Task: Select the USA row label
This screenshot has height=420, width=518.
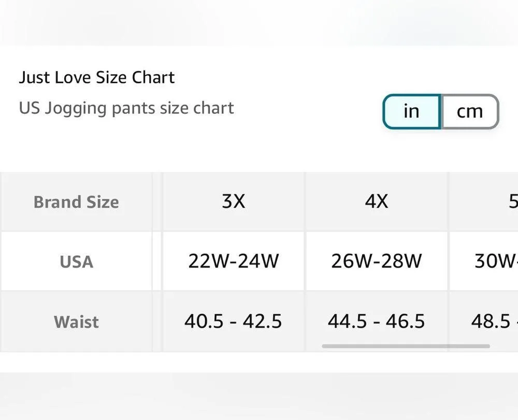Action: tap(76, 262)
